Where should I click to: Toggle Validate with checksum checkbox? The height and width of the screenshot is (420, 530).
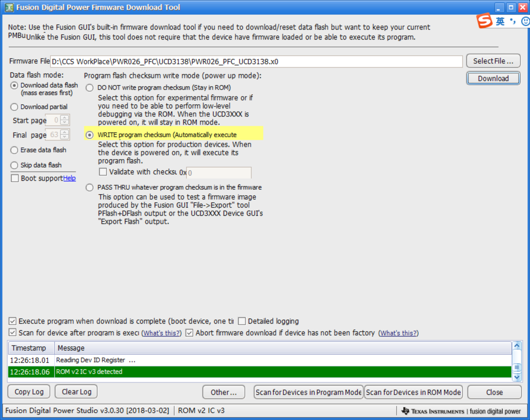click(103, 172)
